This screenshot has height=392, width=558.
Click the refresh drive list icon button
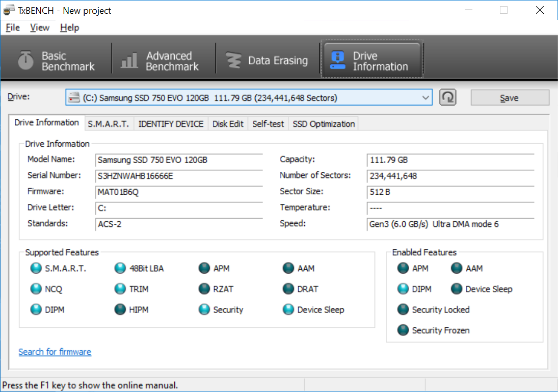click(448, 97)
